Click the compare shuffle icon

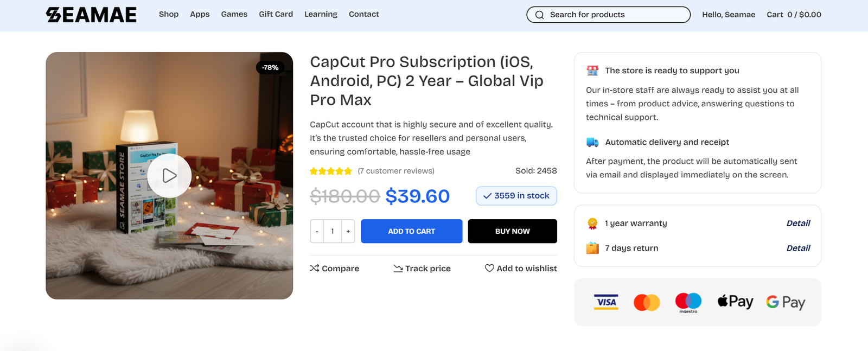point(314,268)
